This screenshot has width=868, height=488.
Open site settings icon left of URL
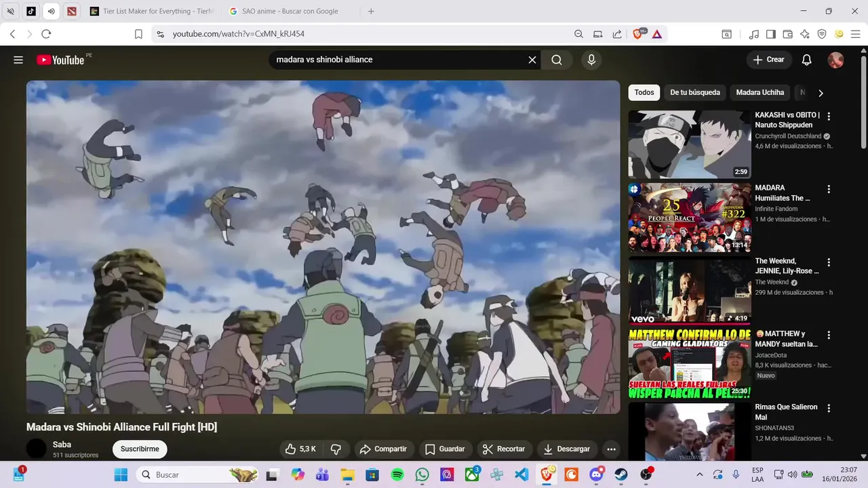159,34
